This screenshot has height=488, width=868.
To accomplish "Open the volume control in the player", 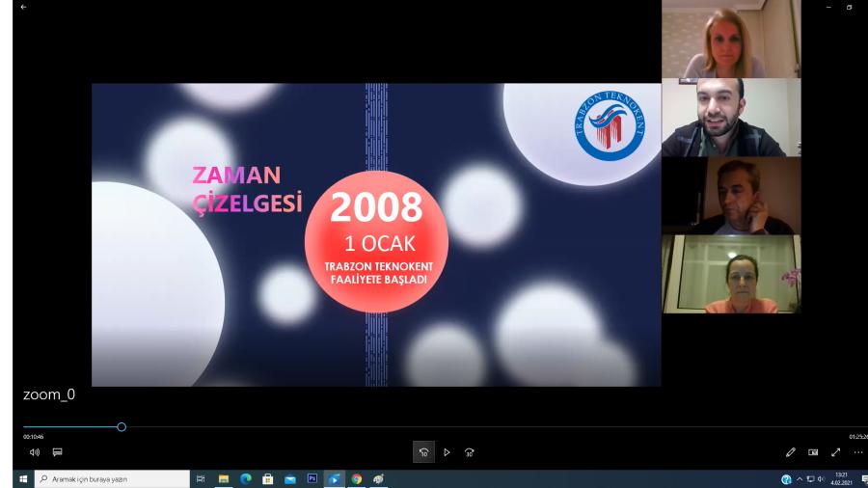I will click(x=35, y=451).
